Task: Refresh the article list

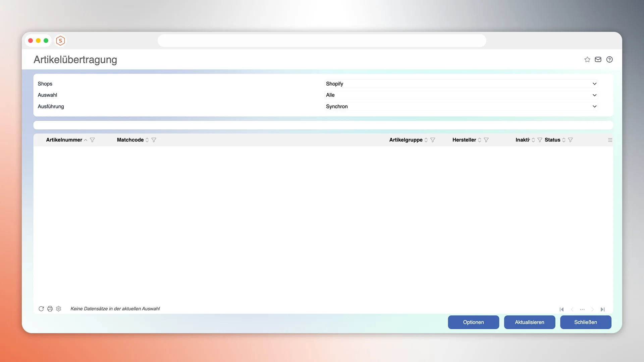Action: tap(41, 309)
